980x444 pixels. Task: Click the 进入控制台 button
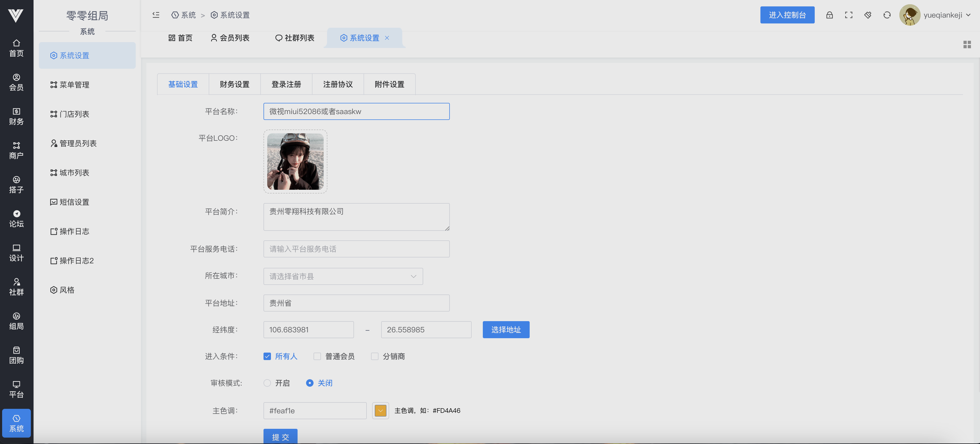787,15
